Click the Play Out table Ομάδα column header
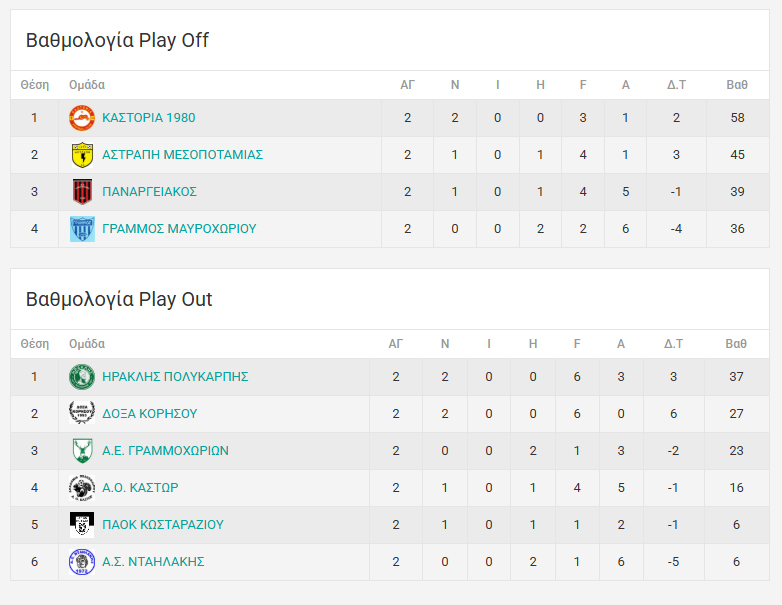The image size is (782, 605). point(87,344)
